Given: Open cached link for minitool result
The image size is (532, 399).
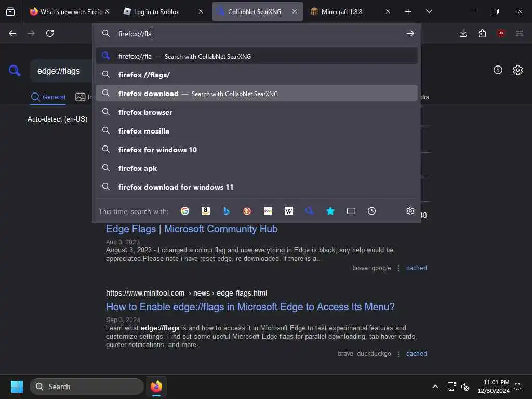Looking at the screenshot, I should point(417,353).
